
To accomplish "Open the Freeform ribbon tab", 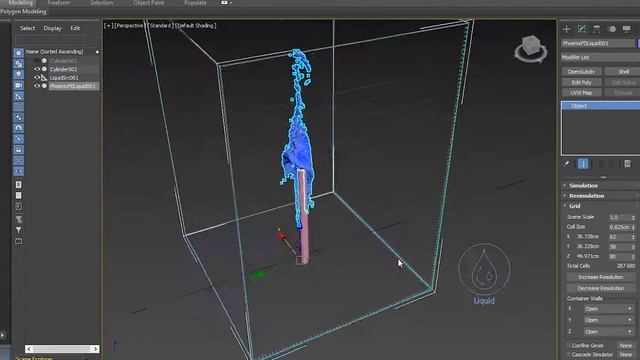I will [x=59, y=3].
